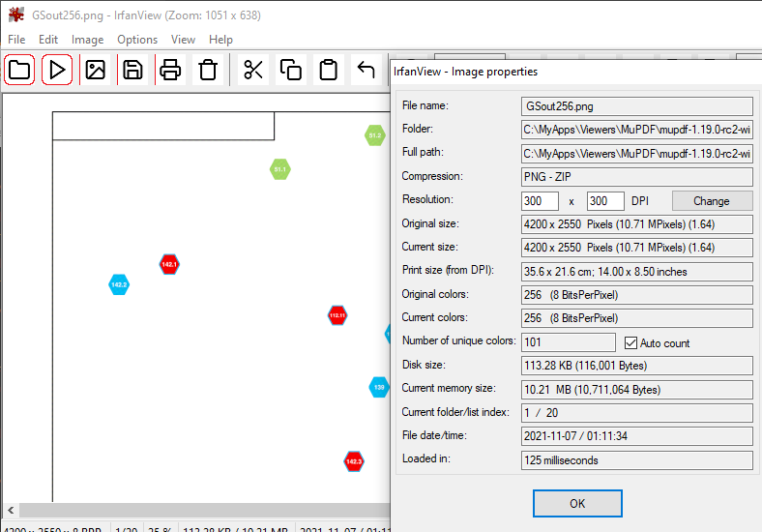The width and height of the screenshot is (762, 532).
Task: Open the Options menu
Action: coord(137,40)
